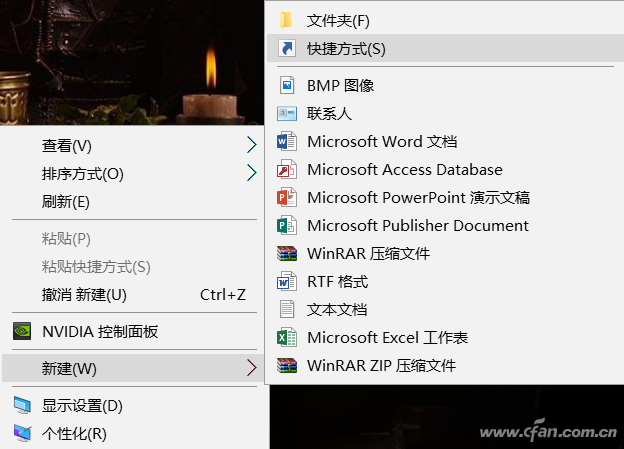Click the shortcut arrow icon beside 快捷方式(S)
This screenshot has height=449, width=624.
pos(287,49)
